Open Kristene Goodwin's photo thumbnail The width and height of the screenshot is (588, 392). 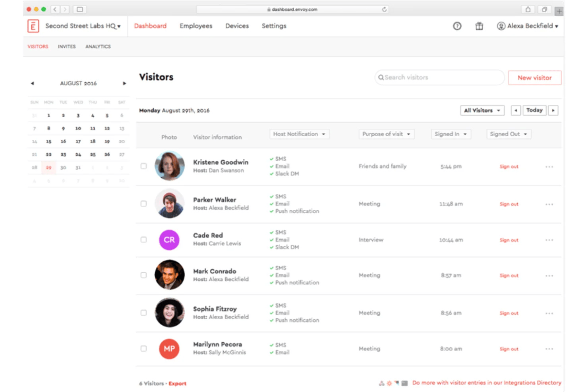click(x=169, y=166)
